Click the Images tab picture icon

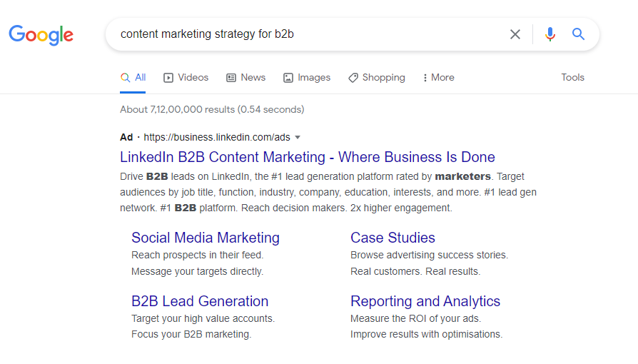(288, 78)
